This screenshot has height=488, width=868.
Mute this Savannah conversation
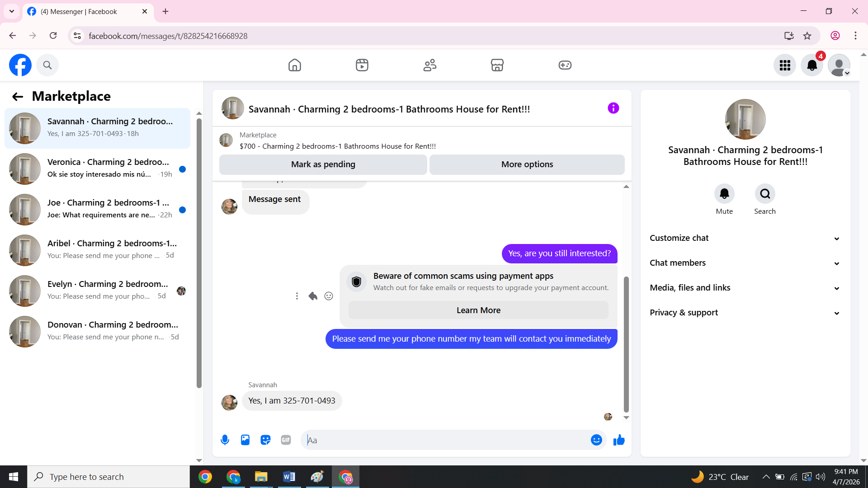(x=724, y=194)
